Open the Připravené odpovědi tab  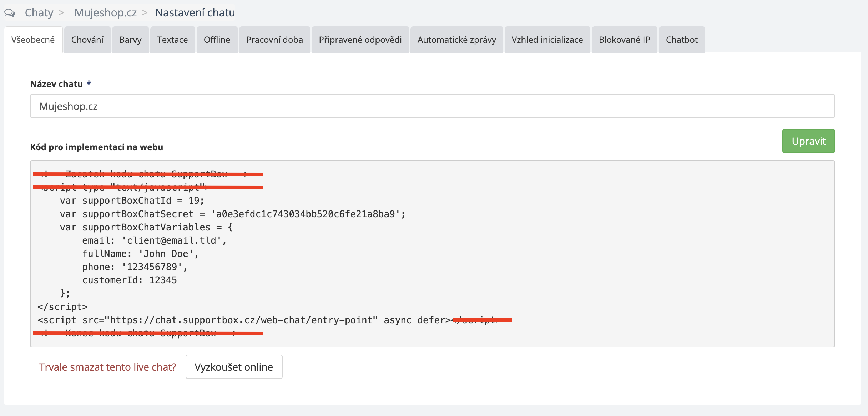click(360, 40)
